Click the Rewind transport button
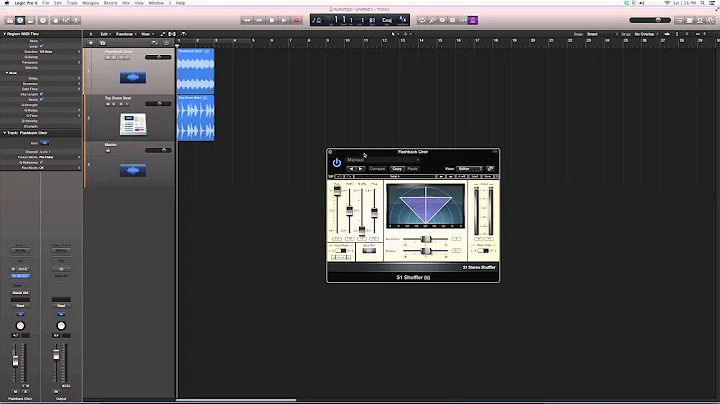720x404 pixels. pos(247,20)
